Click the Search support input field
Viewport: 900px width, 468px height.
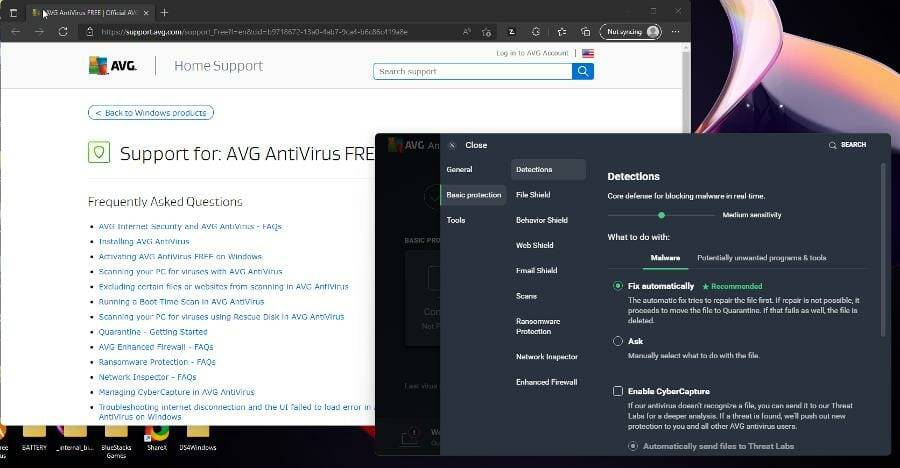[x=472, y=71]
